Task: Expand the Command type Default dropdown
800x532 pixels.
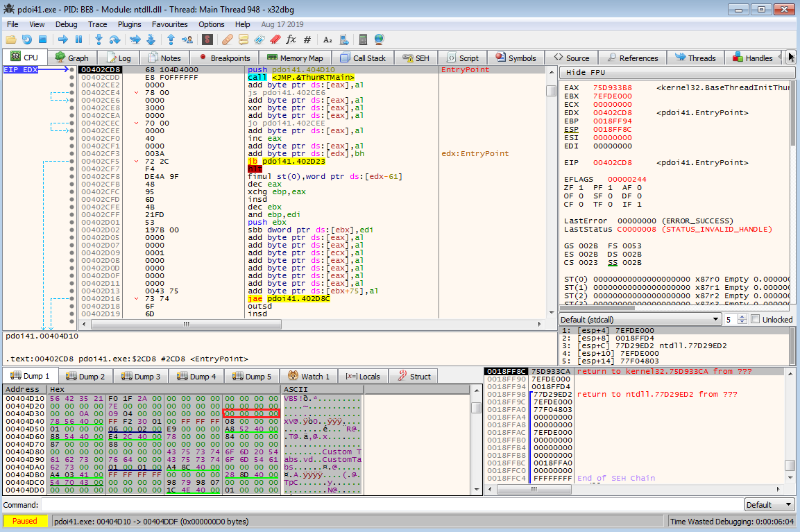Action: [x=770, y=505]
